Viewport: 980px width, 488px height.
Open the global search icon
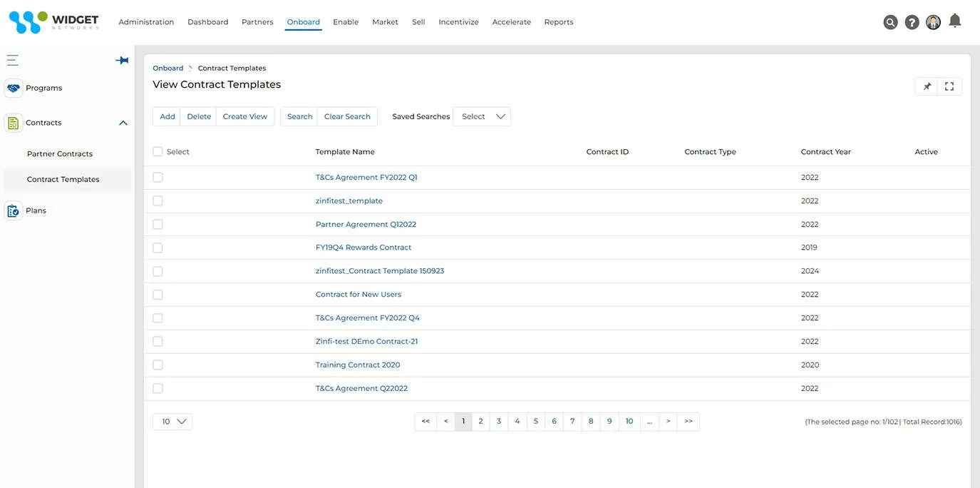point(890,22)
